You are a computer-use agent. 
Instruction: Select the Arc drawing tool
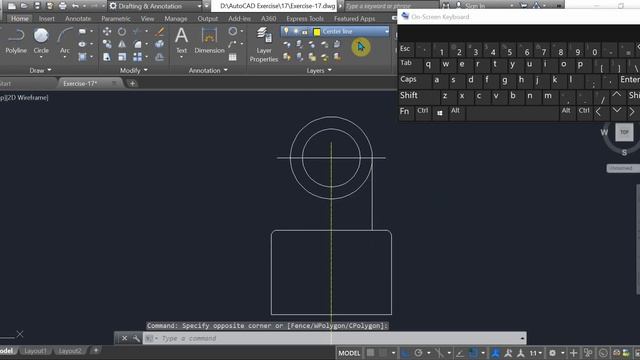(64, 41)
